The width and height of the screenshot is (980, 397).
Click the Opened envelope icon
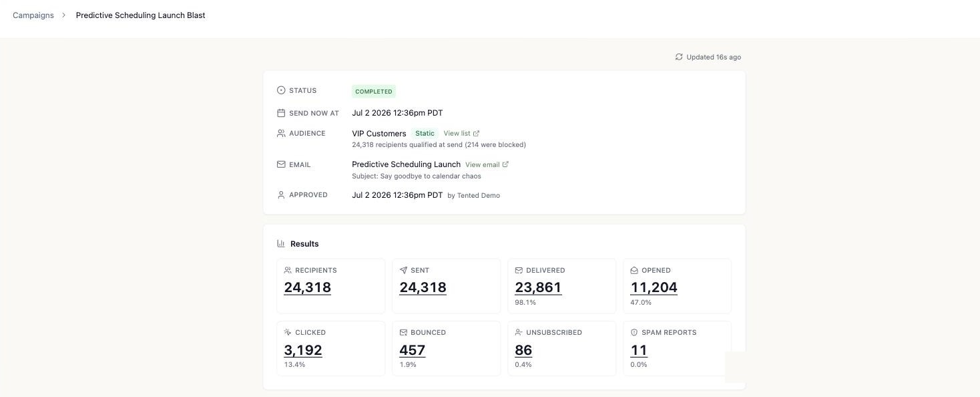(634, 270)
